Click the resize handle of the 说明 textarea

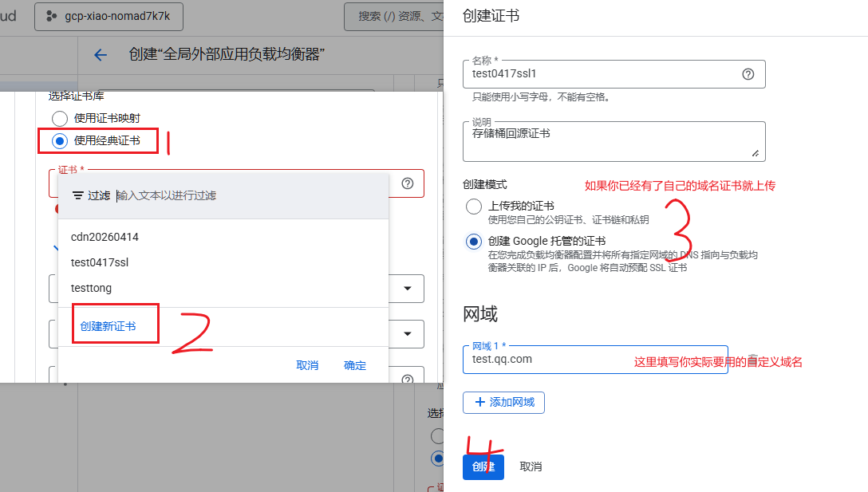pos(755,152)
